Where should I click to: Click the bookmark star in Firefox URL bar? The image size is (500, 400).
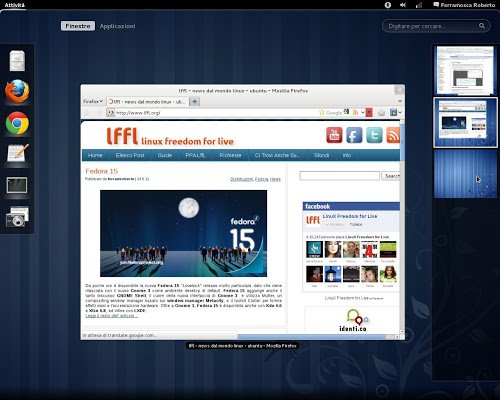coord(322,113)
